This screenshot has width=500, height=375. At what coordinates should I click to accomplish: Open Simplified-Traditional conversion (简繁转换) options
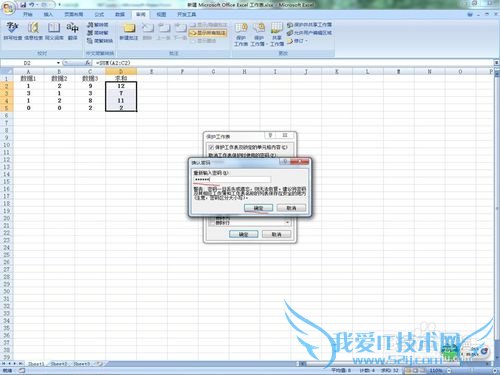click(x=99, y=41)
